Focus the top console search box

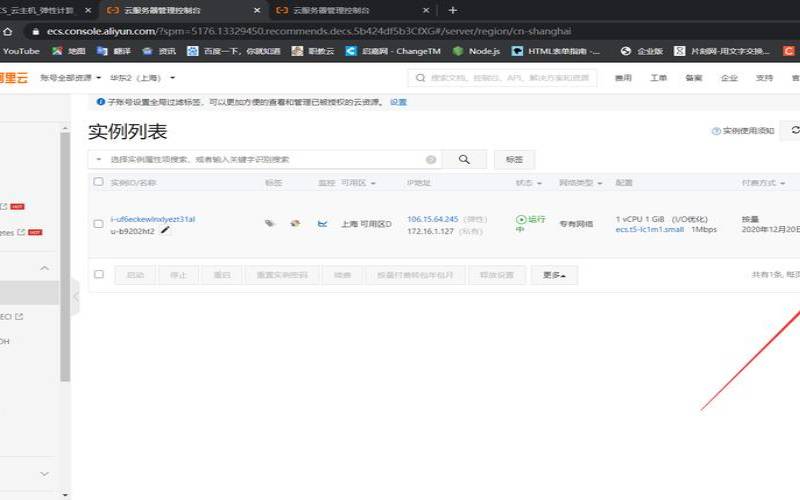coord(503,78)
